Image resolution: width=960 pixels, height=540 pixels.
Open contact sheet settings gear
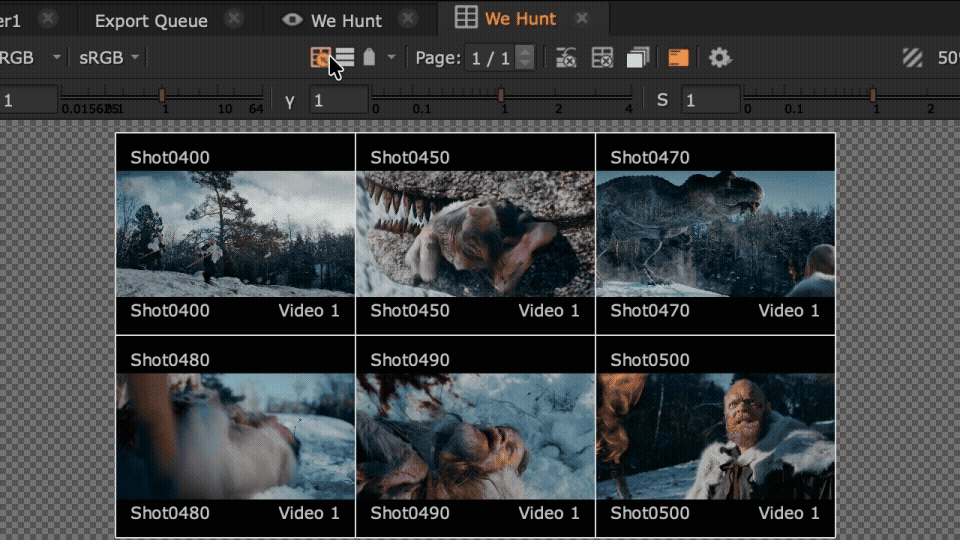pyautogui.click(x=720, y=58)
